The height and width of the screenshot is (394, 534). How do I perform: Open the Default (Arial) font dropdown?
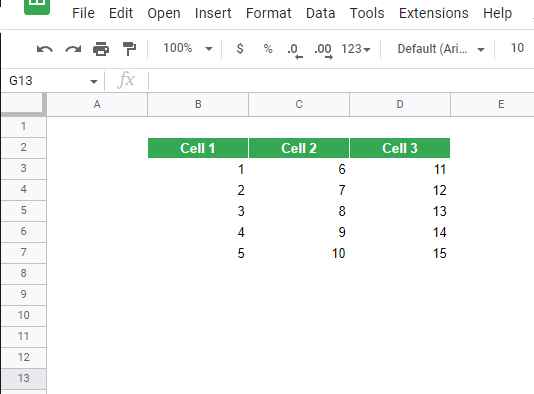[441, 49]
